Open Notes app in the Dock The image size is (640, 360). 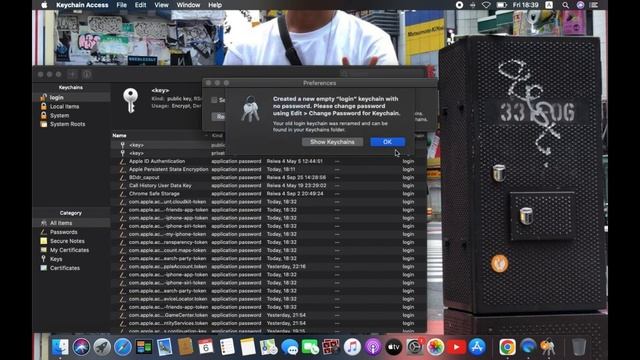point(247,347)
